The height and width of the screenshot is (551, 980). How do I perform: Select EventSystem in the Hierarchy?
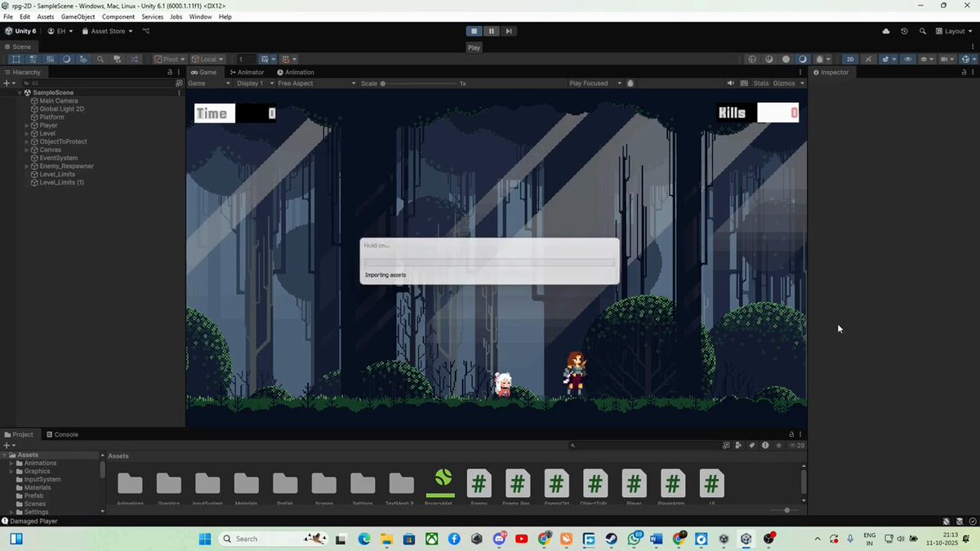[58, 158]
